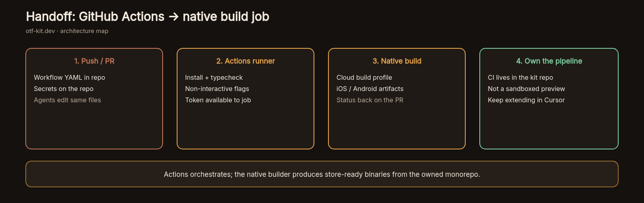The width and height of the screenshot is (644, 203).
Task: Click 'Agents edit same files' line
Action: pyautogui.click(x=67, y=100)
